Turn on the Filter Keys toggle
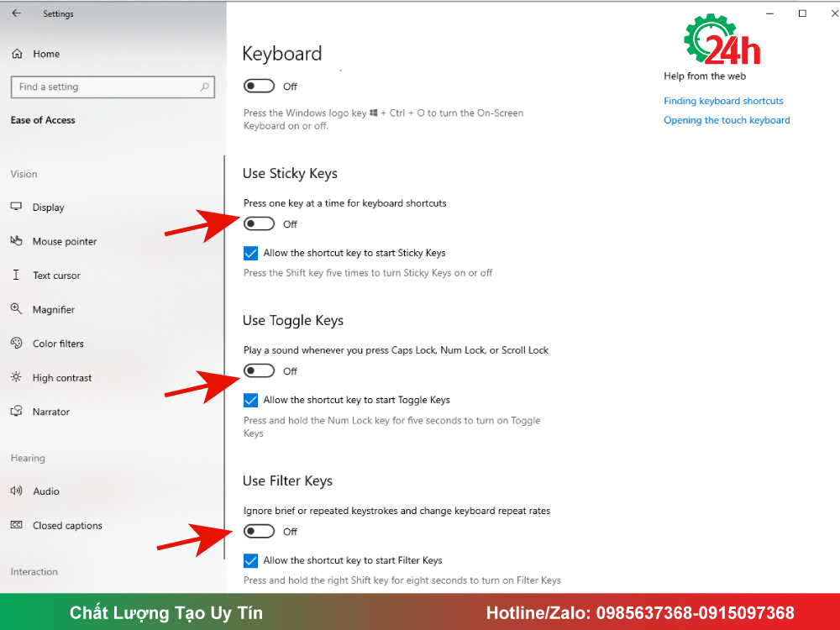840x630 pixels. tap(259, 532)
